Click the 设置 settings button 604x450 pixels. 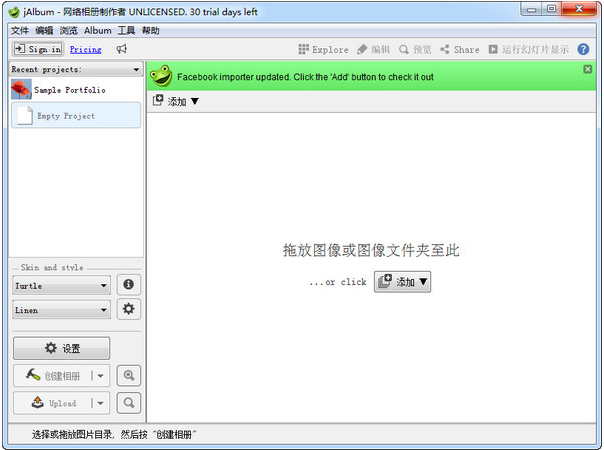[61, 348]
